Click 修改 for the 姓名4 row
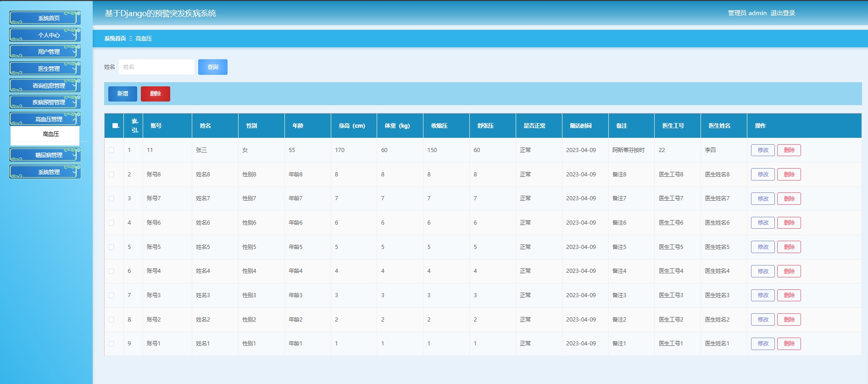868x384 pixels. pos(763,271)
